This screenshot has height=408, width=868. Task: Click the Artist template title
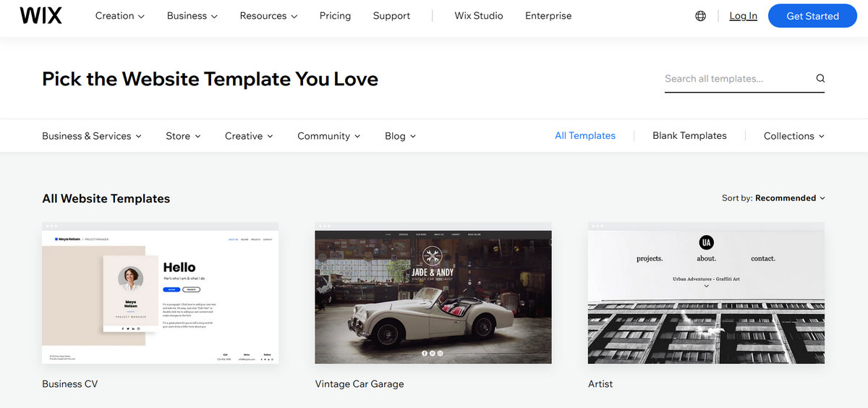(x=600, y=384)
